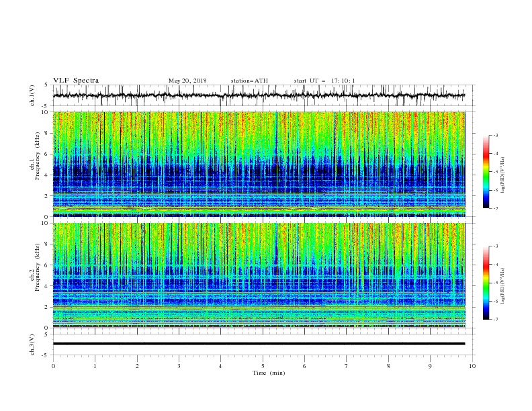Image resolution: width=532 pixels, height=411 pixels.
Task: Click the ch.1 "log(PSD)(V²/Hz)" colorbar label
Action: (504, 175)
